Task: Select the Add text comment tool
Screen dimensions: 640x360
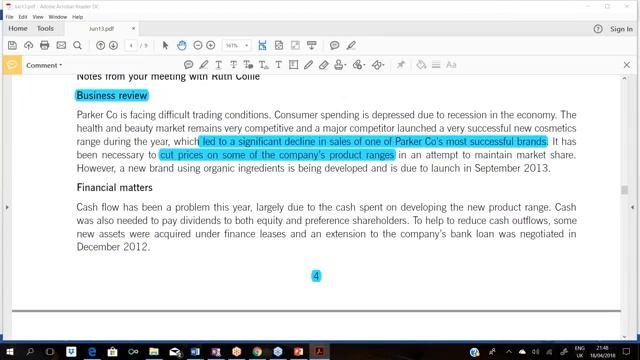Action: 278,65
